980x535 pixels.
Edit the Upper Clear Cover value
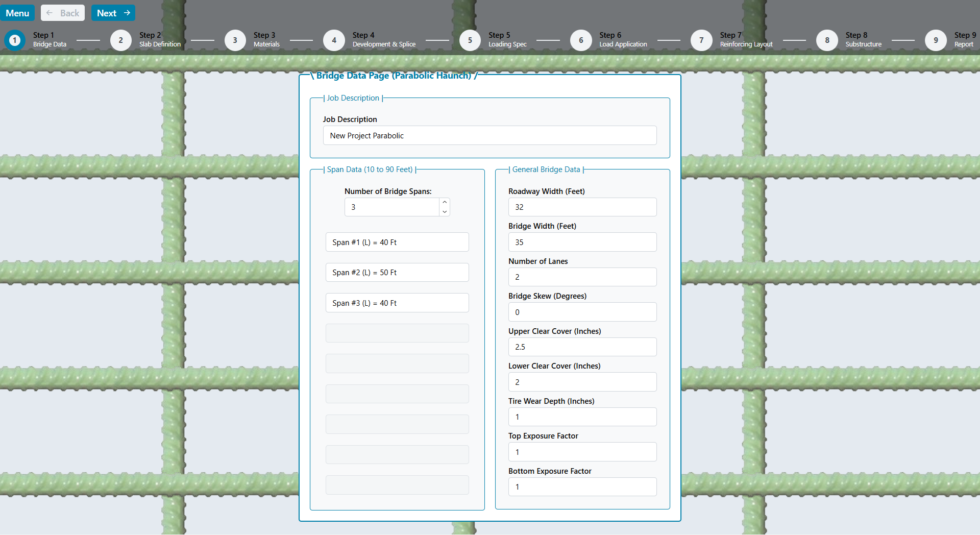tap(582, 347)
